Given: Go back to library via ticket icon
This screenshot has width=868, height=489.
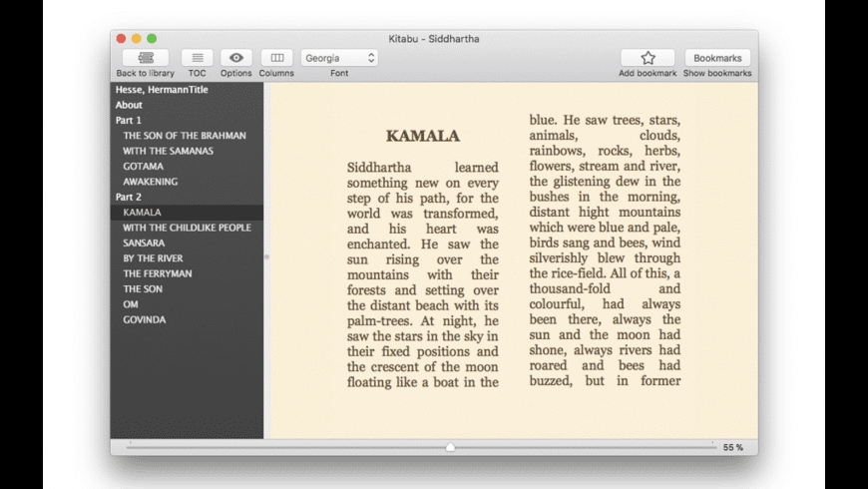Looking at the screenshot, I should (146, 58).
